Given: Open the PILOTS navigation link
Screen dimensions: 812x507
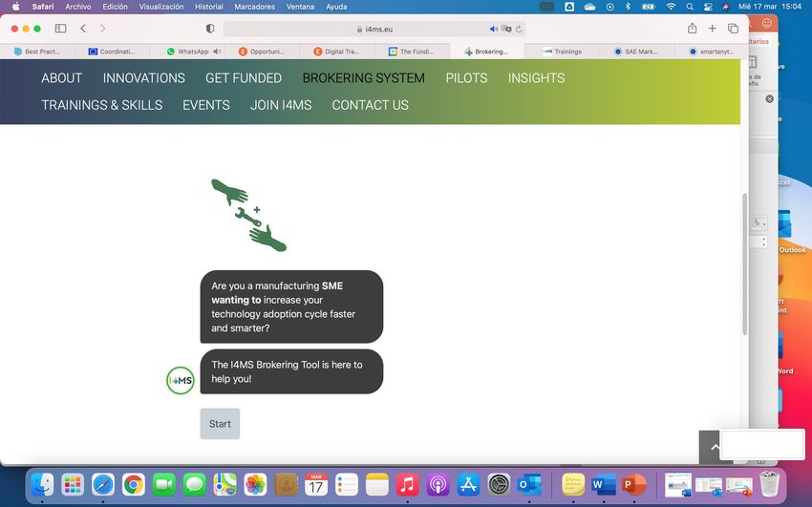Looking at the screenshot, I should (x=466, y=78).
